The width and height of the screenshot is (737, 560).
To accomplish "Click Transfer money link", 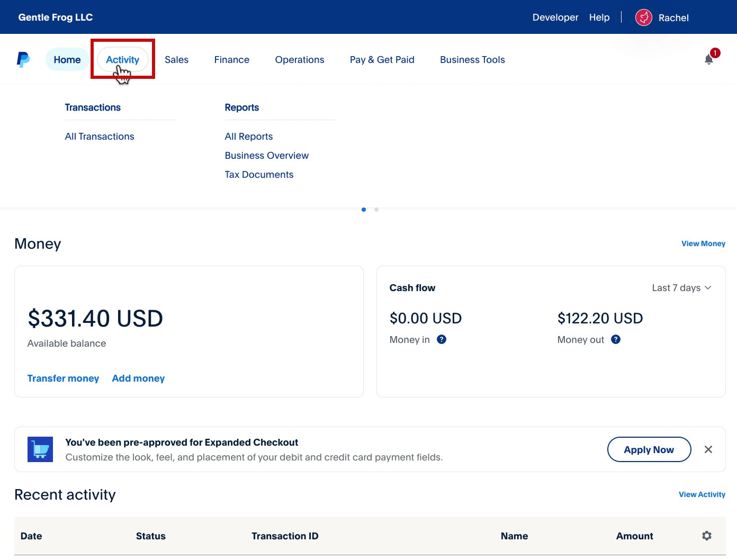I will pos(63,378).
